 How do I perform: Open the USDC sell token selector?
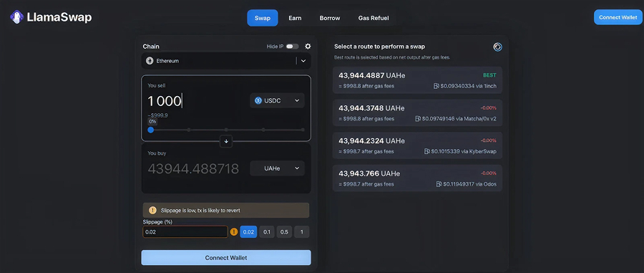tap(277, 100)
